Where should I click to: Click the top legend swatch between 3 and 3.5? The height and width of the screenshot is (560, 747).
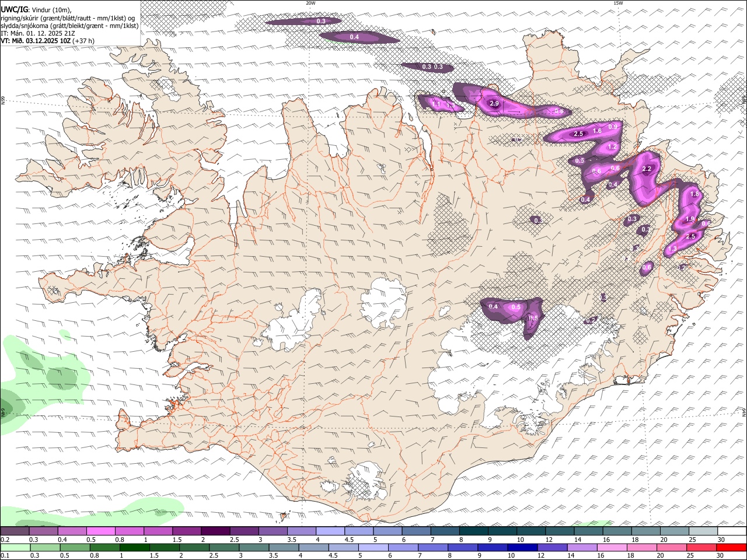coord(273,531)
